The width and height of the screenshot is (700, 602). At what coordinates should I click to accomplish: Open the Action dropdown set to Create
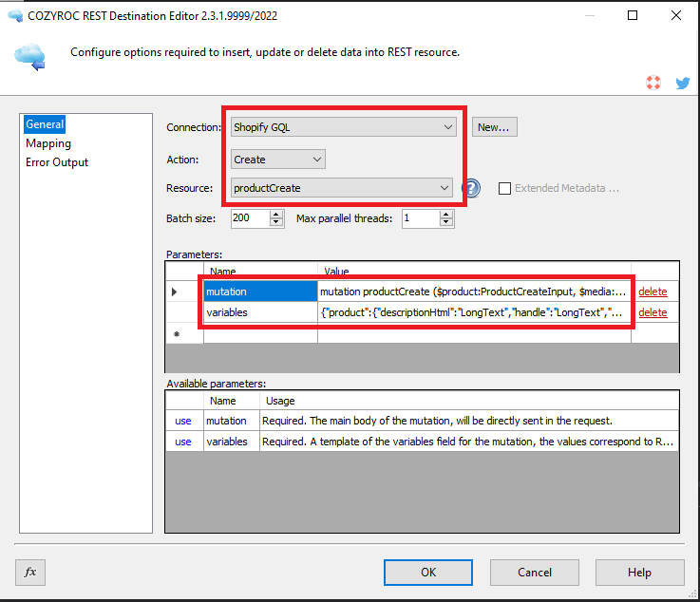coord(317,160)
